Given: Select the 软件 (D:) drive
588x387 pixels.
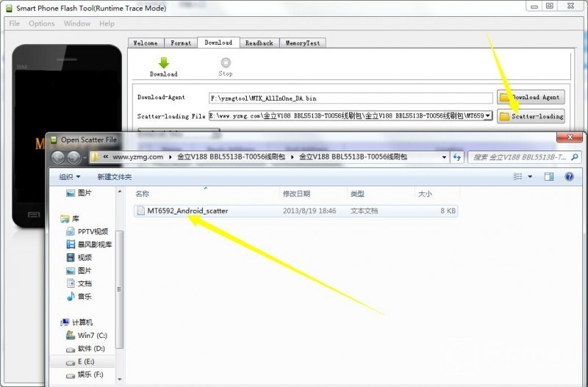Looking at the screenshot, I should pyautogui.click(x=85, y=348).
